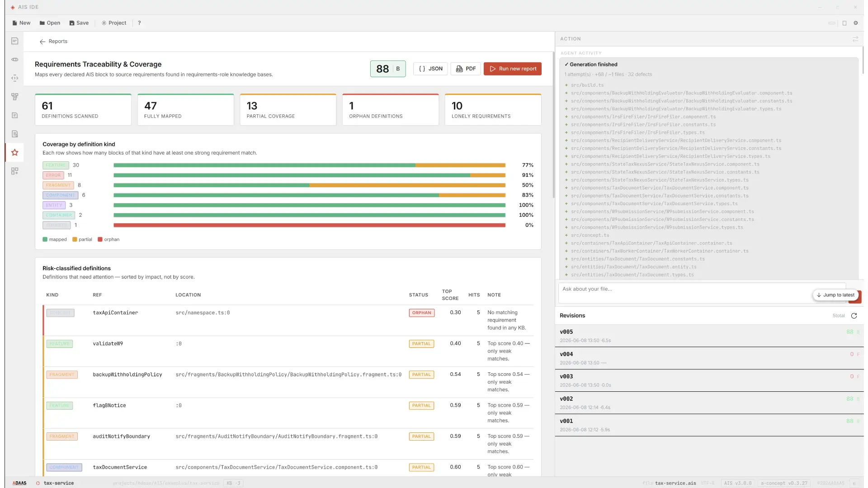Open the code brackets sidebar icon
This screenshot has width=868, height=488.
click(15, 78)
